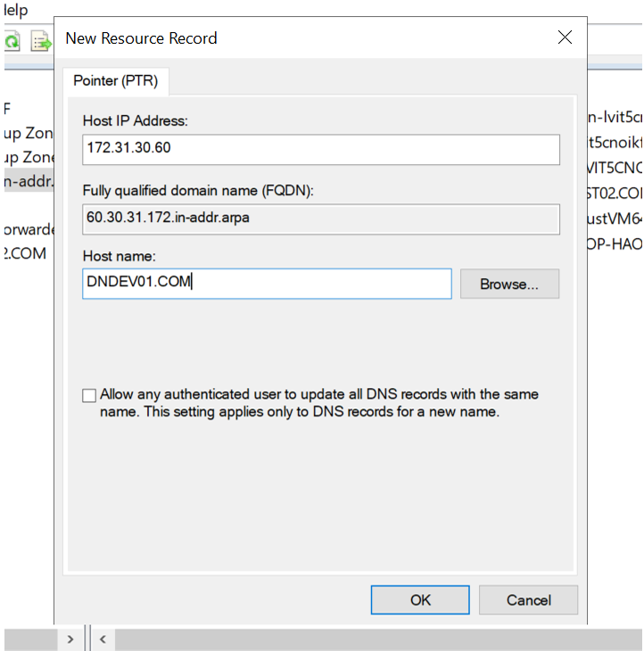The width and height of the screenshot is (644, 651).
Task: Select the ST02.CO record row behind dialog
Action: coord(615,193)
